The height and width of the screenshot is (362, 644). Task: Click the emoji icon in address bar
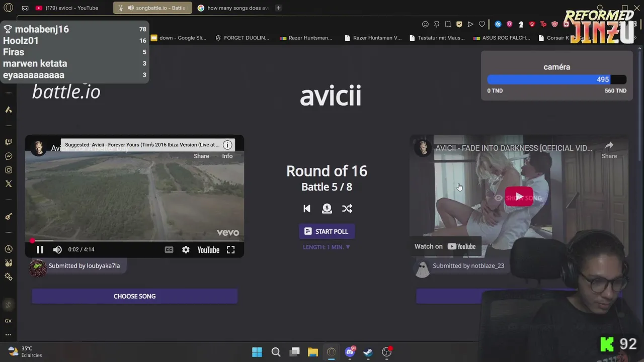425,24
